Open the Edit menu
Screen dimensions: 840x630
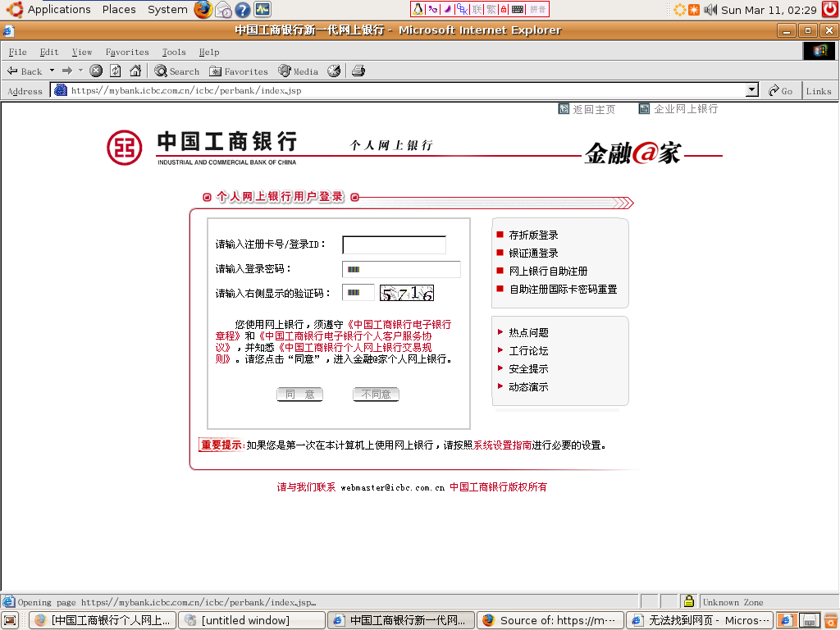click(x=49, y=52)
